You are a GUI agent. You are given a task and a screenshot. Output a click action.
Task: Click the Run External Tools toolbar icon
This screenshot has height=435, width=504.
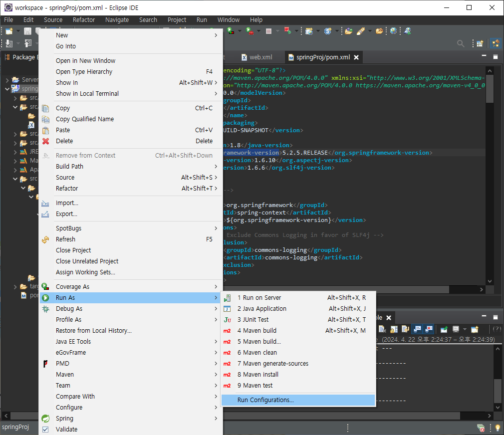[x=250, y=31]
